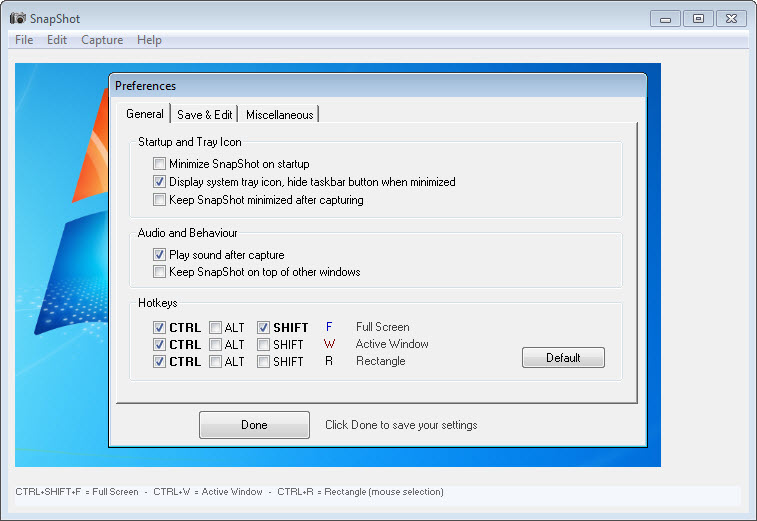757x521 pixels.
Task: Open the Help menu
Action: pyautogui.click(x=149, y=40)
